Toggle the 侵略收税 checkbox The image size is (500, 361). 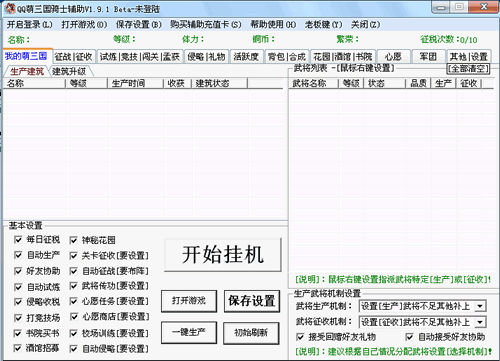18,302
